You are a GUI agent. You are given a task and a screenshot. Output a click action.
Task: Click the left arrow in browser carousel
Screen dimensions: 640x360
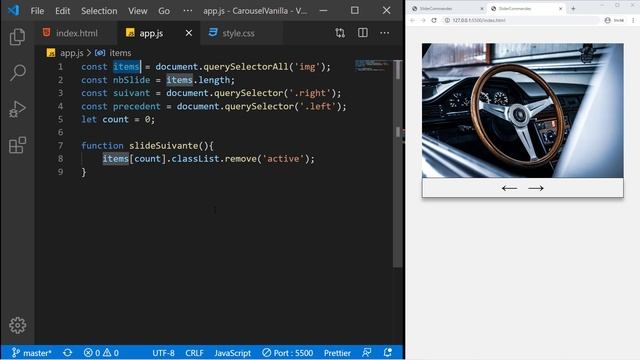(x=509, y=188)
